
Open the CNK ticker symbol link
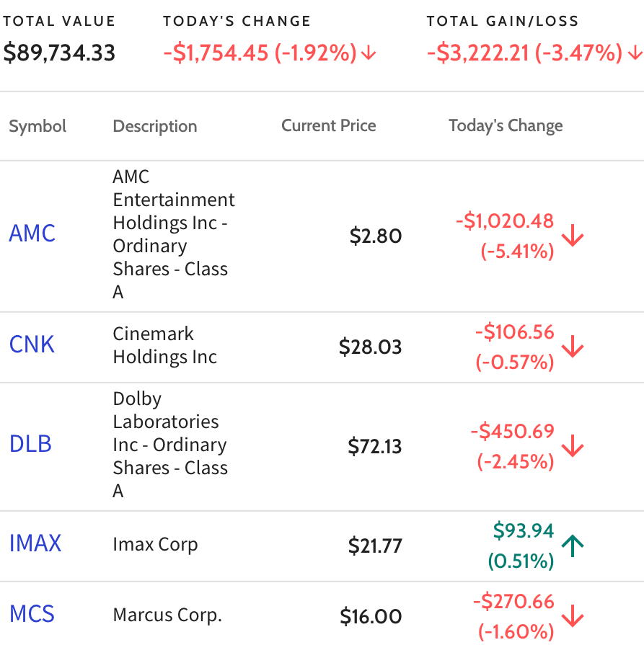32,344
